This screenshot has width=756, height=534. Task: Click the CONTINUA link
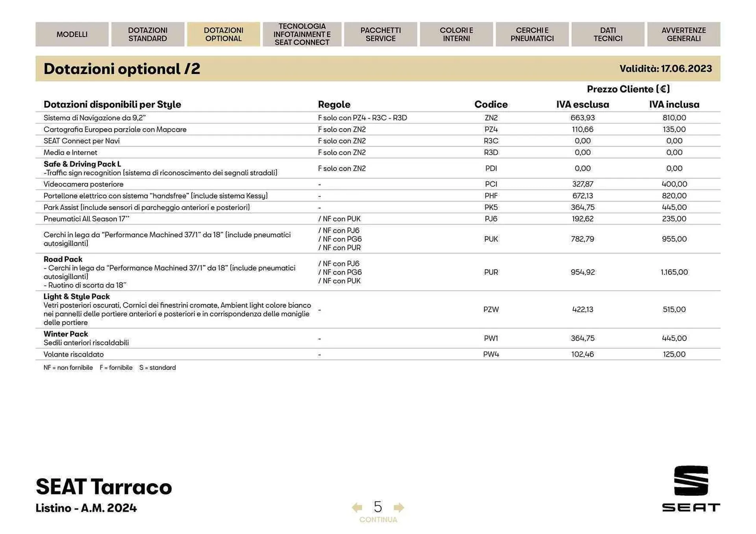(x=378, y=519)
